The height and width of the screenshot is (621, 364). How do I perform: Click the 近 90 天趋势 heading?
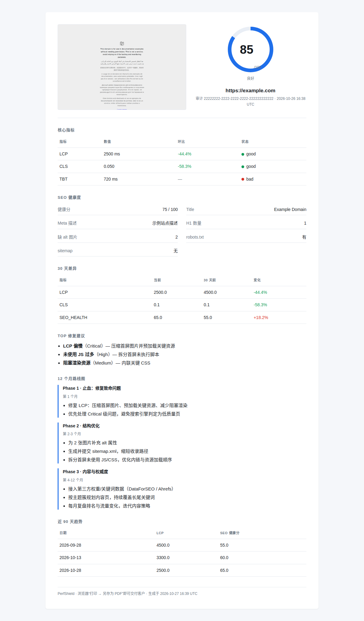(70, 521)
